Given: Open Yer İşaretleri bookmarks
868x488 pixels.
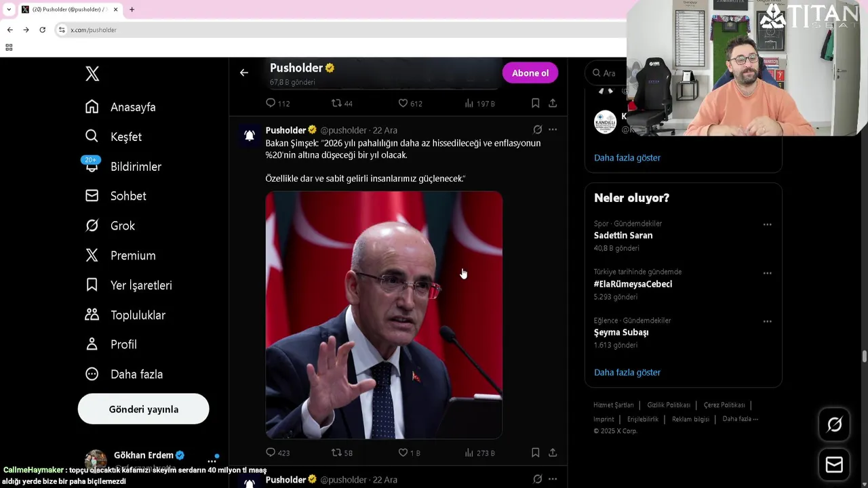Looking at the screenshot, I should [128, 285].
